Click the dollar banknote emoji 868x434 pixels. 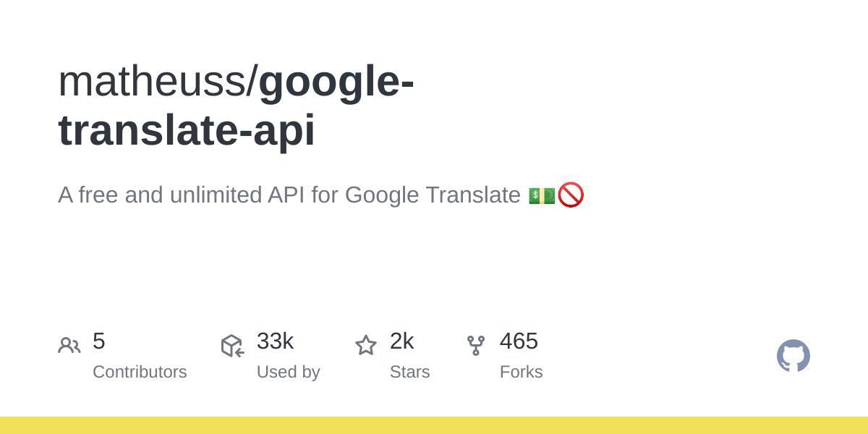click(542, 195)
